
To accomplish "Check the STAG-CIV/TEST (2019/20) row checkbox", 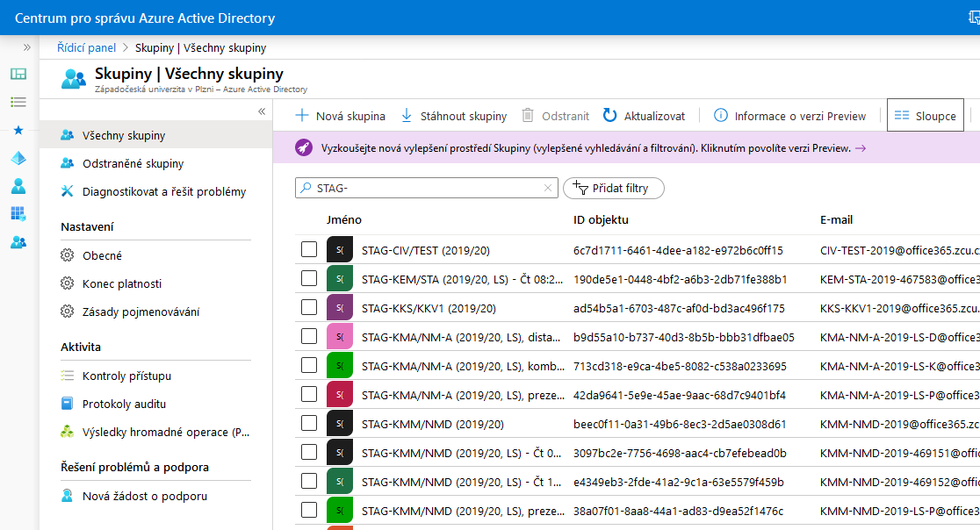I will (x=309, y=249).
